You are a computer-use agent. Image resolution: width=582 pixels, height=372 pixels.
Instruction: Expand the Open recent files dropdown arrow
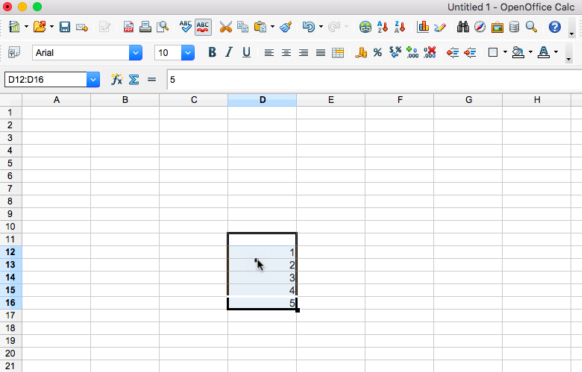tap(52, 27)
